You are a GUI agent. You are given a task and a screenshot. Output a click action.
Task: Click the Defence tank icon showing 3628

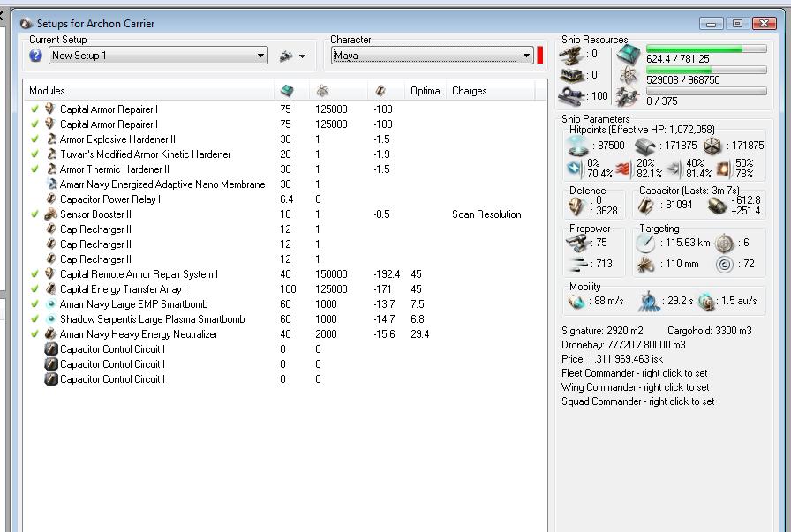click(x=576, y=206)
